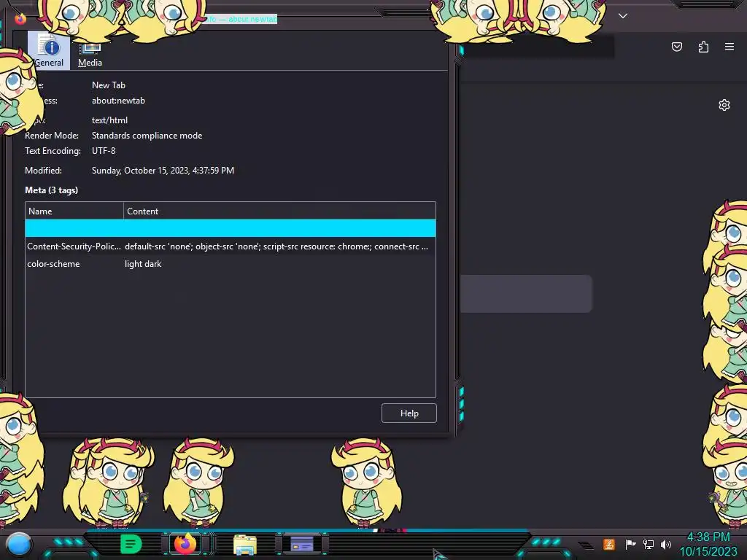Select the color-scheme meta row
This screenshot has height=560, width=747.
[230, 264]
